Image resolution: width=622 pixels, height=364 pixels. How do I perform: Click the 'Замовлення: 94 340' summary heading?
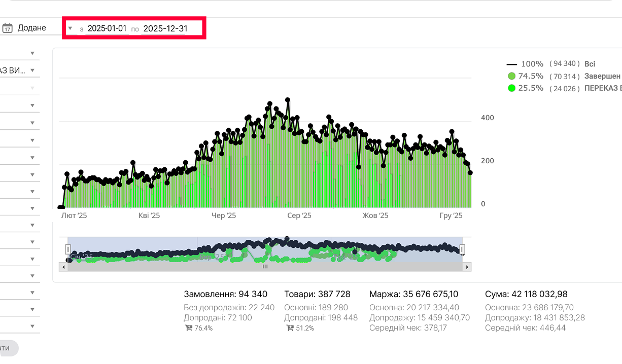(225, 294)
